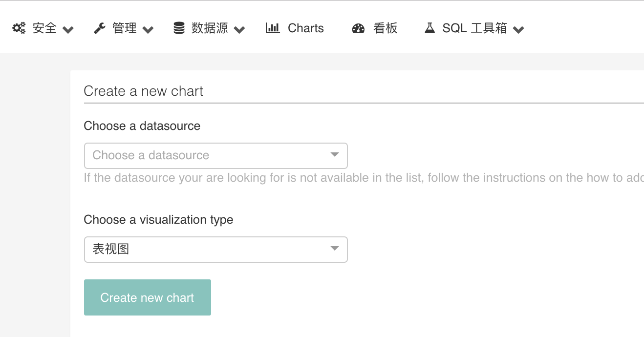Click into the Choose a datasource field
The height and width of the screenshot is (337, 644).
(216, 156)
